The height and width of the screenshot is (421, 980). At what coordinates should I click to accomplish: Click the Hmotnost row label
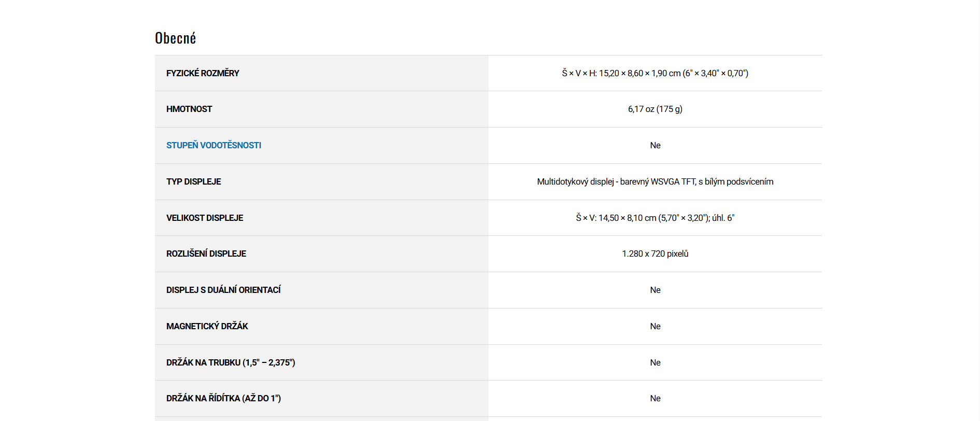pyautogui.click(x=189, y=109)
